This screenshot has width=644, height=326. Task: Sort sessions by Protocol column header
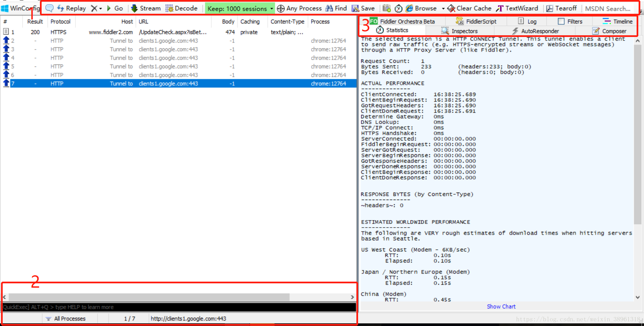(x=61, y=22)
